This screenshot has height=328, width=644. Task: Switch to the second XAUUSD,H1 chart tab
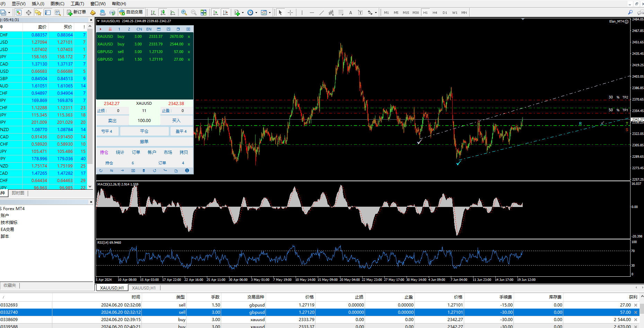click(x=143, y=288)
